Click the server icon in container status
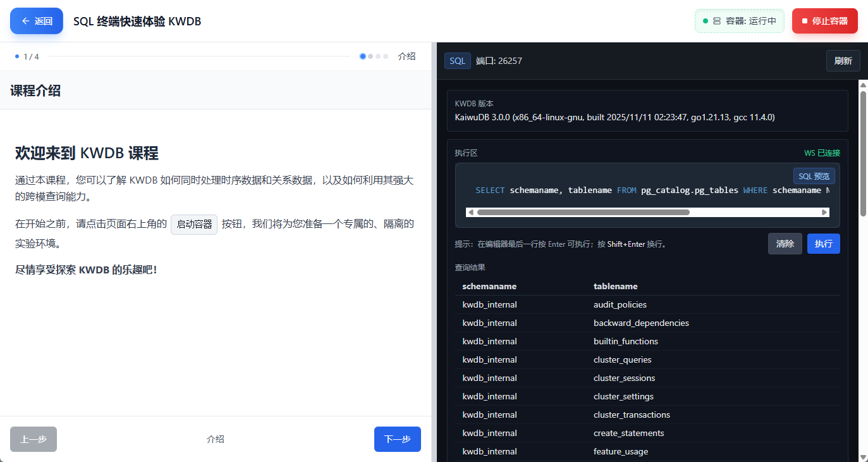This screenshot has height=462, width=868. coord(717,21)
